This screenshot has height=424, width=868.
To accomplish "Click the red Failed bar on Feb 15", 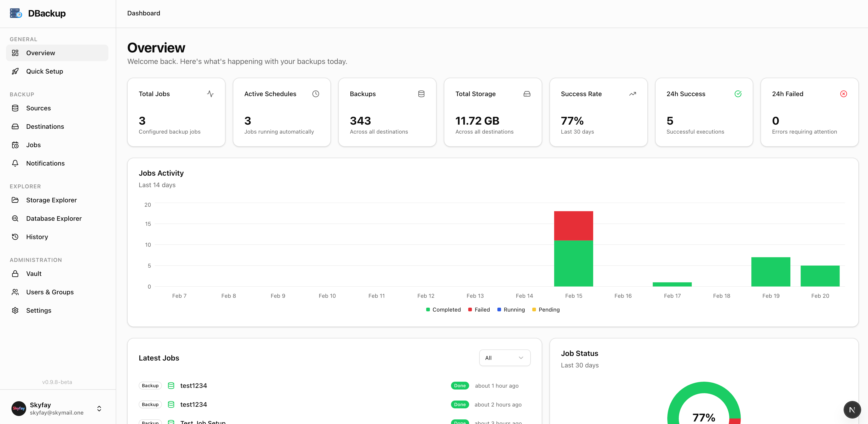I will pyautogui.click(x=573, y=226).
